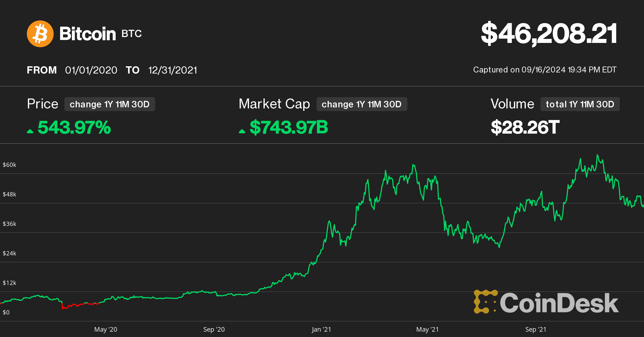Select the 01/01/2020 start date
644x337 pixels.
(x=91, y=70)
